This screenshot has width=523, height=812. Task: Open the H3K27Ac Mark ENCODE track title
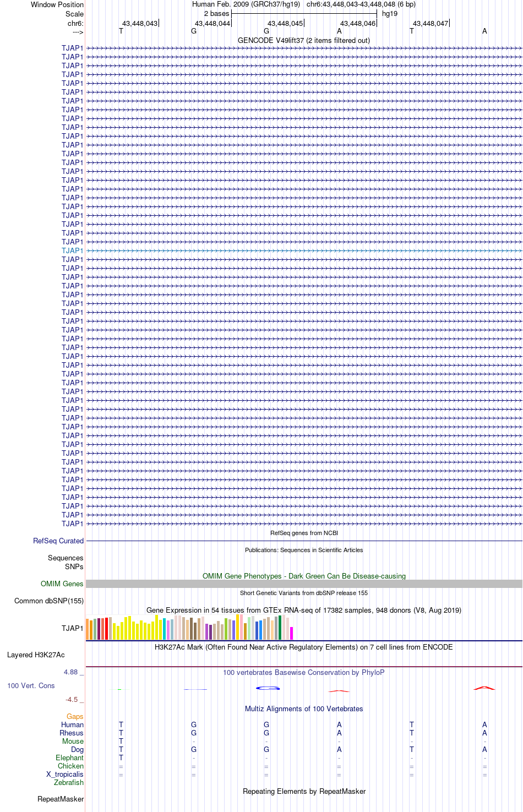click(304, 647)
